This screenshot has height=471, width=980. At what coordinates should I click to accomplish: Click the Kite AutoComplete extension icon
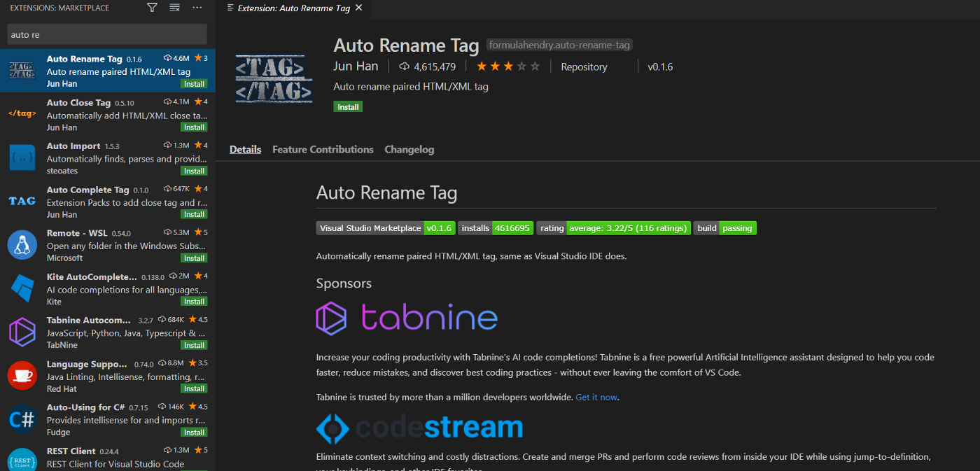point(22,288)
